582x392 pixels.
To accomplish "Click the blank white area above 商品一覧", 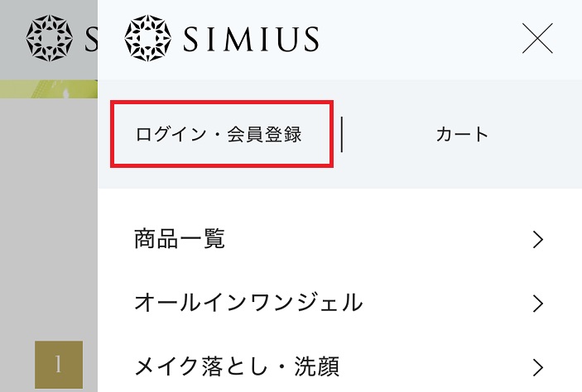I will tap(339, 206).
